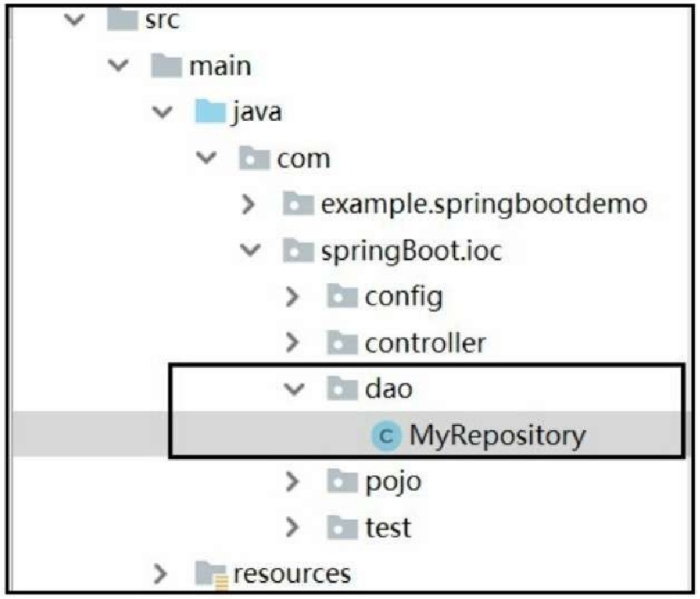
Task: Collapse the springBoot.ioc package
Action: (251, 250)
